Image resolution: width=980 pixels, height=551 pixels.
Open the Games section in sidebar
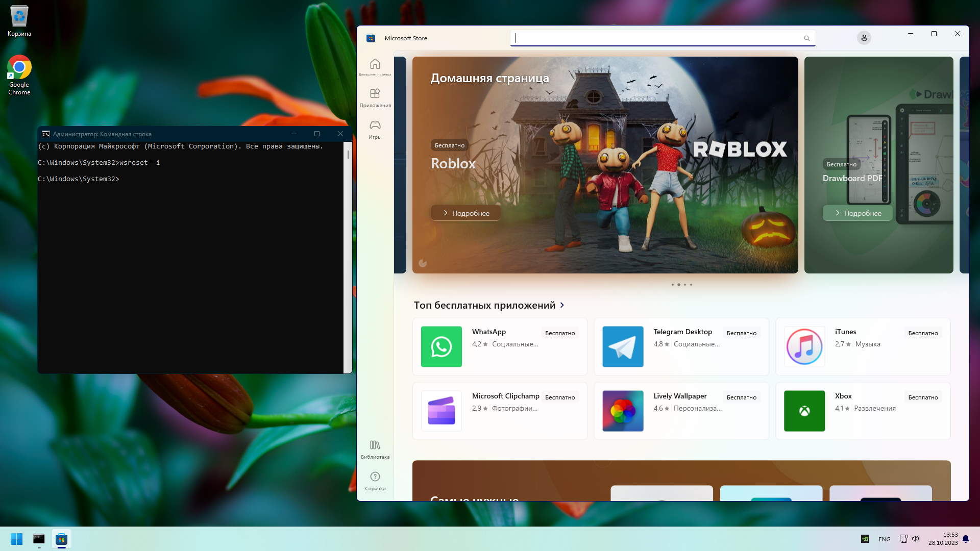tap(375, 130)
